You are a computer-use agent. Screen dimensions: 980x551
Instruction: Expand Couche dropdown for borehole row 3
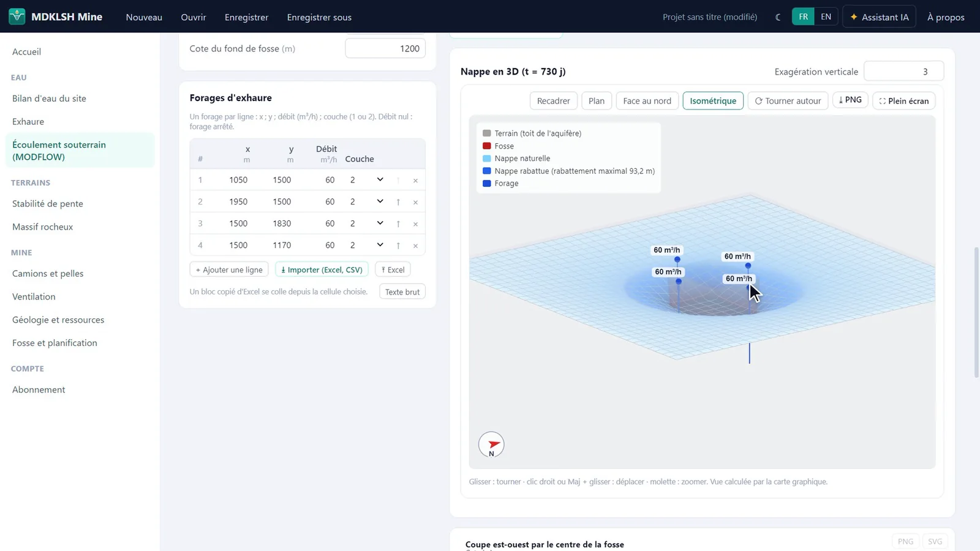tap(366, 223)
